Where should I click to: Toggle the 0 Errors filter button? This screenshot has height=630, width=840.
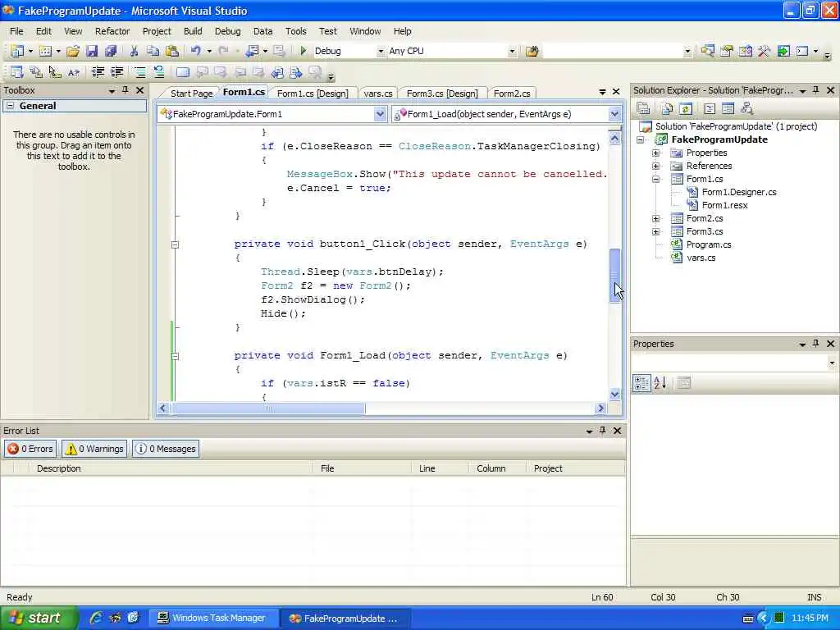click(30, 449)
